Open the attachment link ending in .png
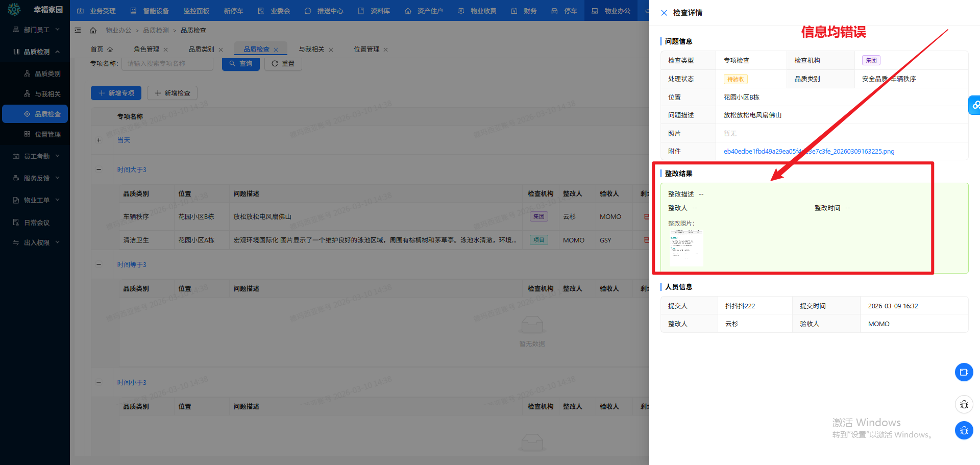Screen dimensions: 980x465 coord(809,151)
